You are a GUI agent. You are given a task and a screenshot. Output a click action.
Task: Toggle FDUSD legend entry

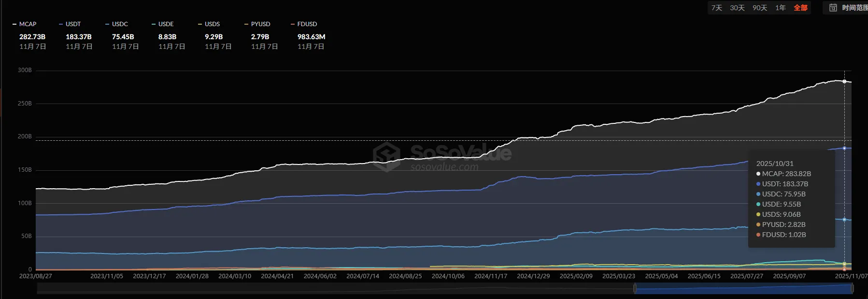(304, 24)
